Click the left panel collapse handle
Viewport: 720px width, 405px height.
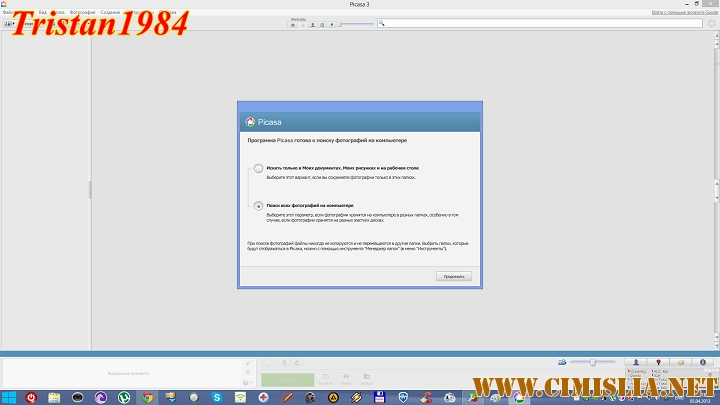90,189
